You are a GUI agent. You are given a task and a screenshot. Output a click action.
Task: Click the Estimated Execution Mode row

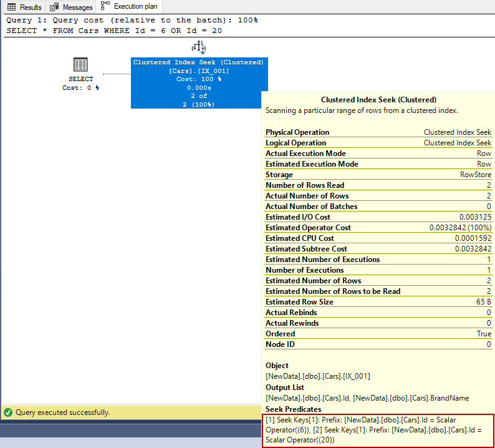(x=378, y=164)
